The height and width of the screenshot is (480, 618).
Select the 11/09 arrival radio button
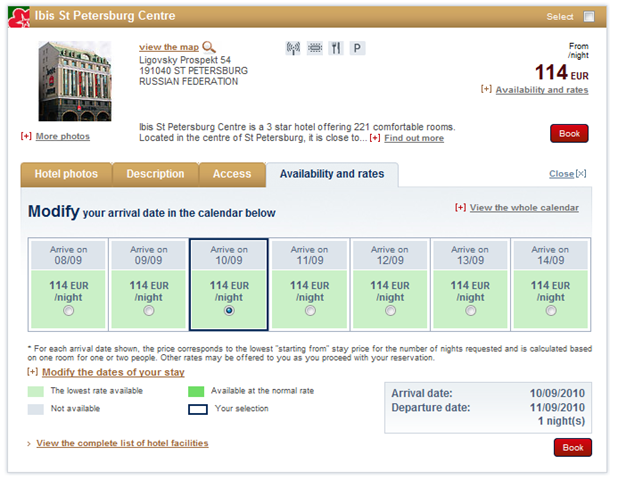310,311
